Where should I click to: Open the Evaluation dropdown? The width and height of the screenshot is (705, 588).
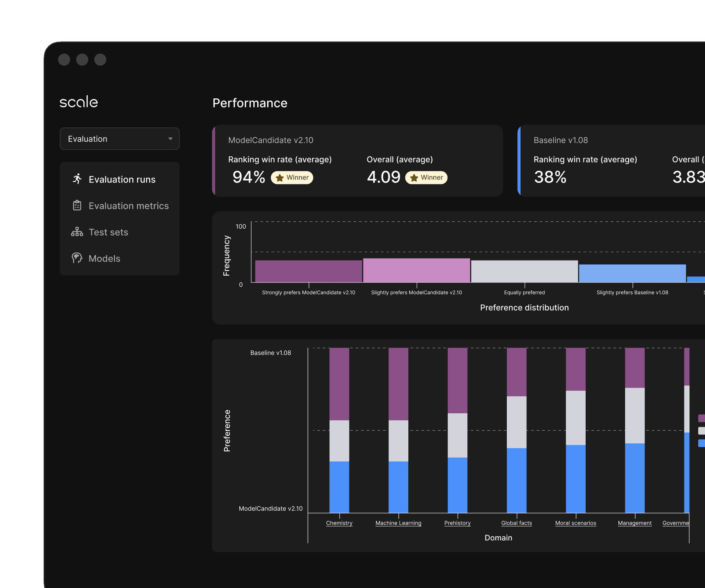(120, 139)
